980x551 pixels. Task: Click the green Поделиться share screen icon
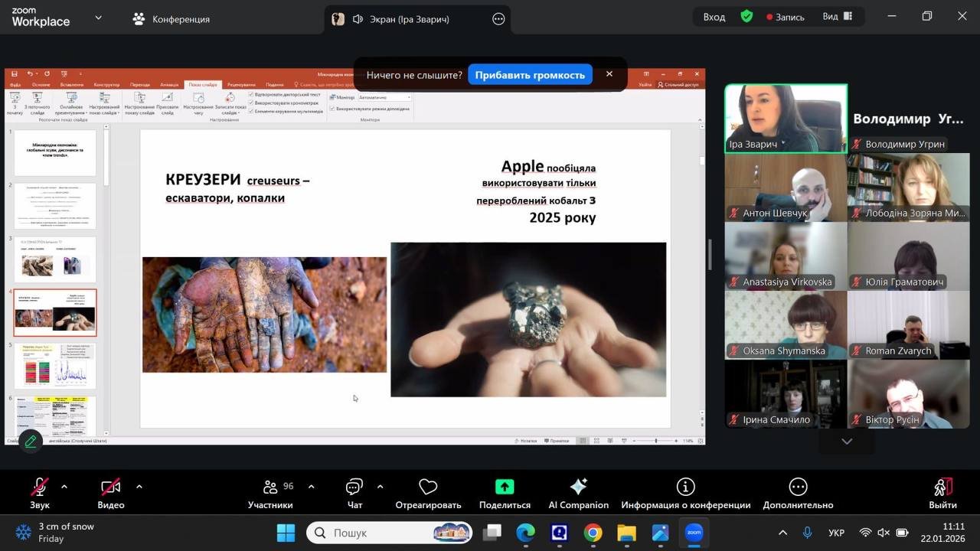(505, 487)
